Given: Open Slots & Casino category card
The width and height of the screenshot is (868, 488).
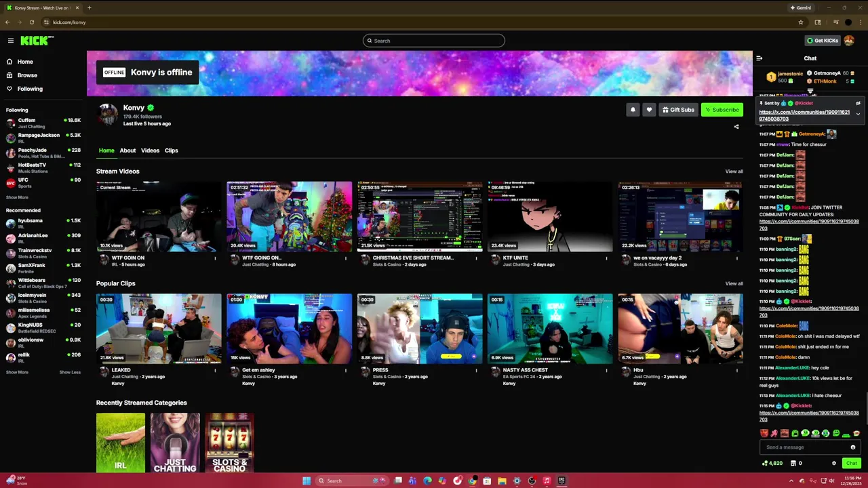Looking at the screenshot, I should 229,443.
